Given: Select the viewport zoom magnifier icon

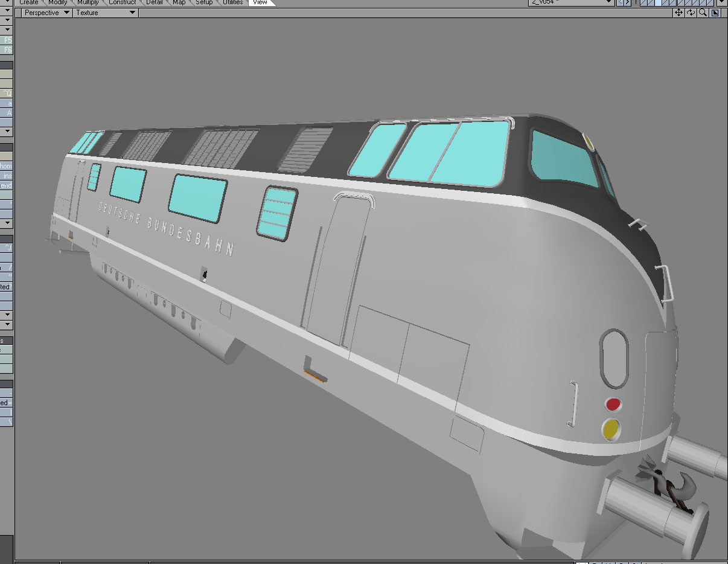Looking at the screenshot, I should coord(703,13).
